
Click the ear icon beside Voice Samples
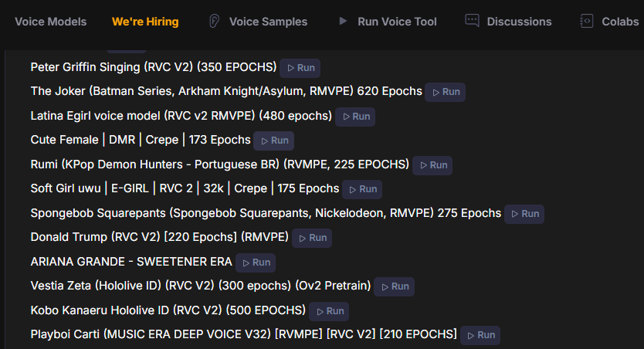214,22
